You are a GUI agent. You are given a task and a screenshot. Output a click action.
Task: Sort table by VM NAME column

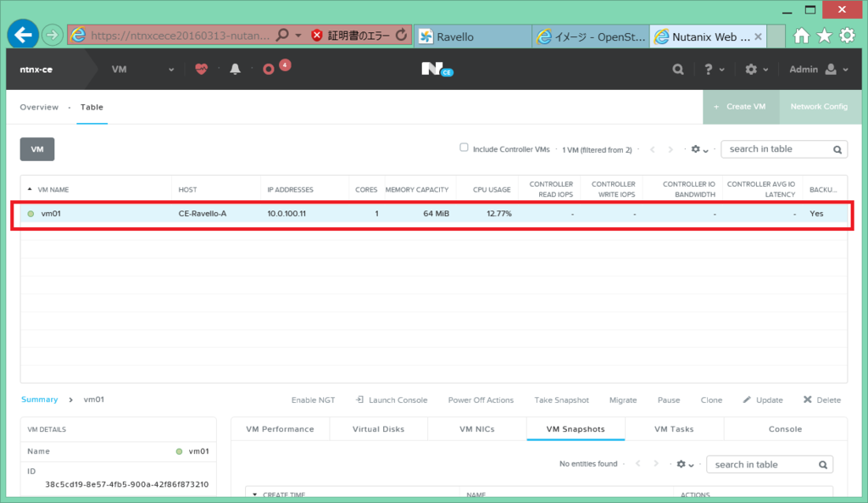point(53,189)
